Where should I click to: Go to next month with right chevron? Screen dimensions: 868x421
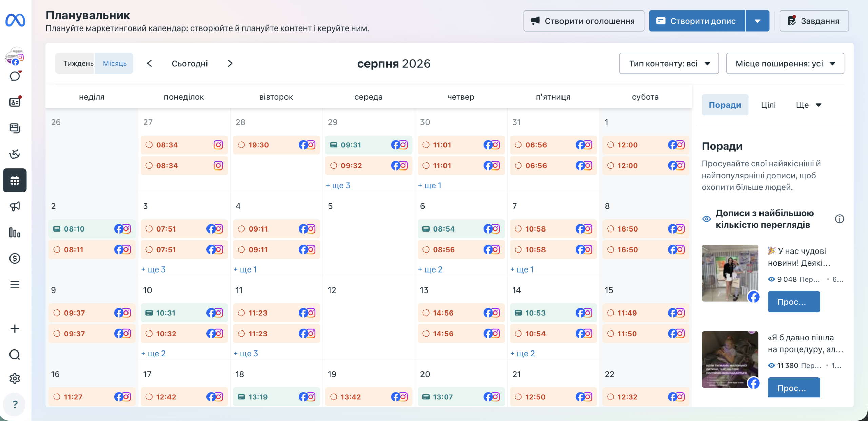230,63
